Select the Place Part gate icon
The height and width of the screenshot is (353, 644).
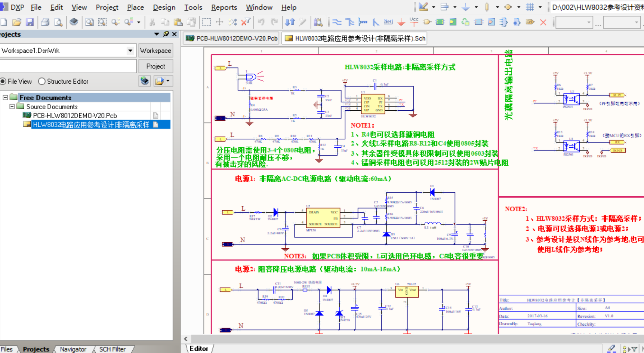(427, 22)
